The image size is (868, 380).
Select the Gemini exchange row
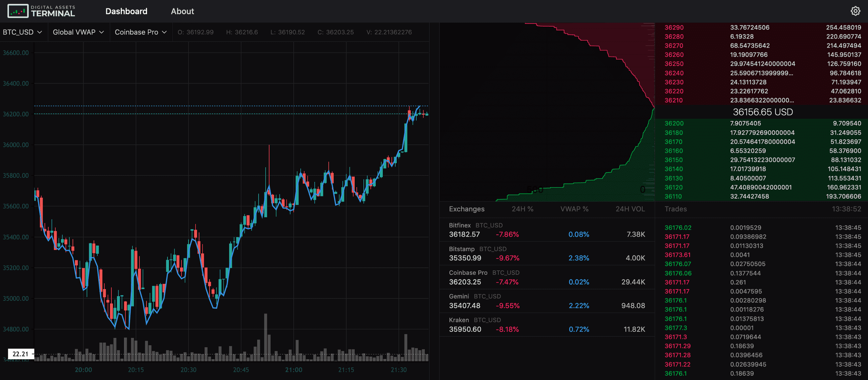[x=547, y=301]
